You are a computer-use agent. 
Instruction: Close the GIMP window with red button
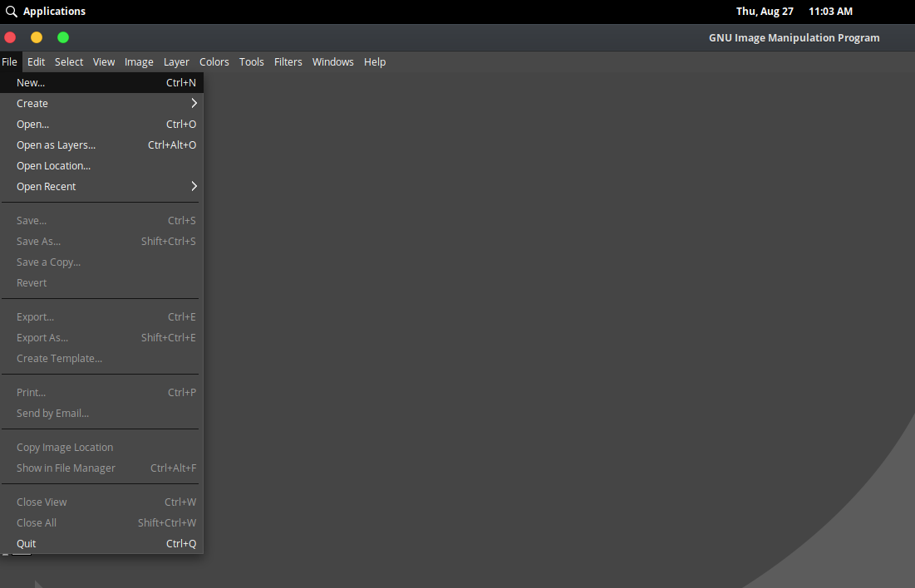pos(10,38)
